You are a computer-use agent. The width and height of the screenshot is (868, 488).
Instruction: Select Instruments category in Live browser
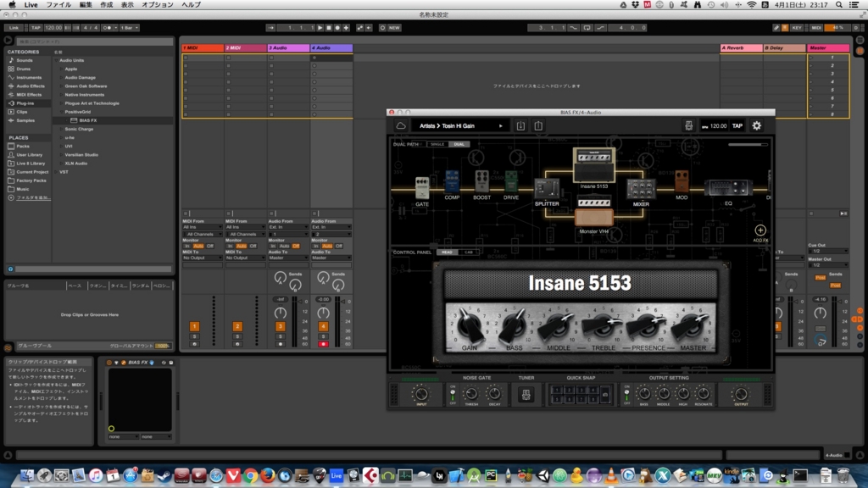pyautogui.click(x=29, y=77)
